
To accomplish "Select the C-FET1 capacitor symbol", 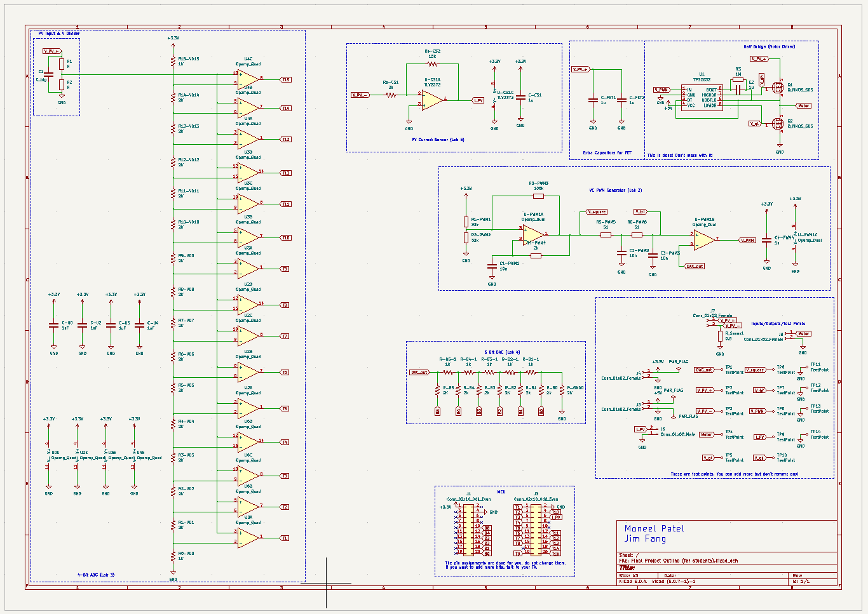I will (x=593, y=99).
